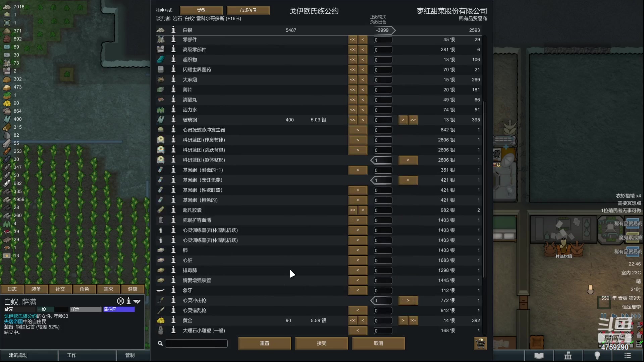Open the main menu list icon
This screenshot has height=362, width=644.
point(628,356)
